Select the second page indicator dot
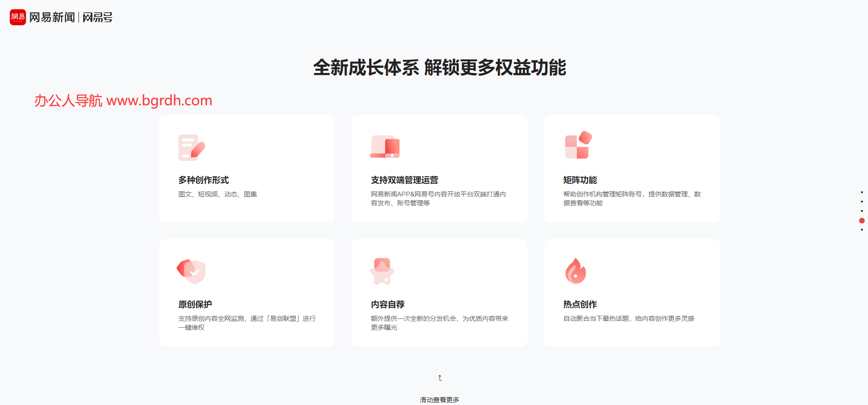868x405 pixels. click(x=862, y=202)
